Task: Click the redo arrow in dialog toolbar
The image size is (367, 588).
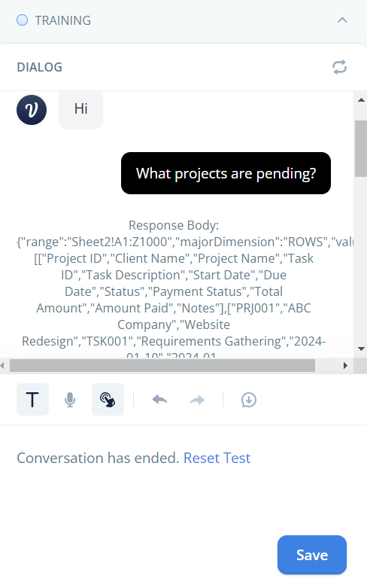Action: click(197, 400)
